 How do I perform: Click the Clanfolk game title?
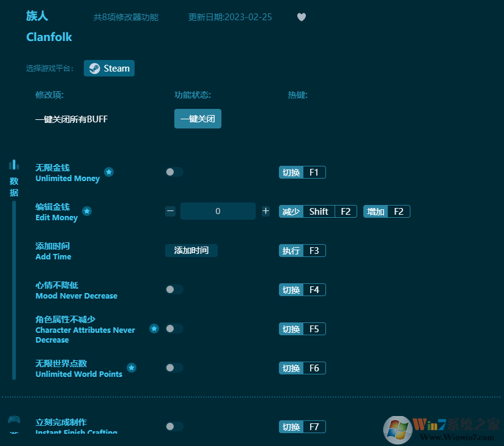point(49,37)
